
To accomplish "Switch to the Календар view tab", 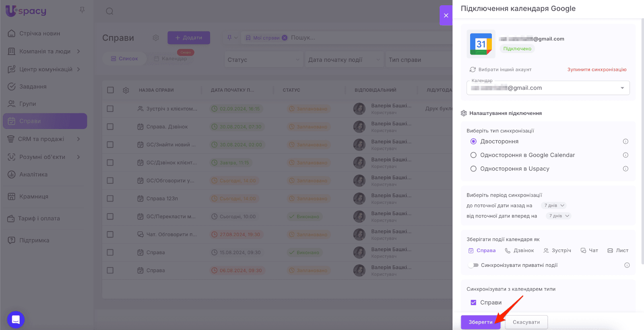I will 171,59.
